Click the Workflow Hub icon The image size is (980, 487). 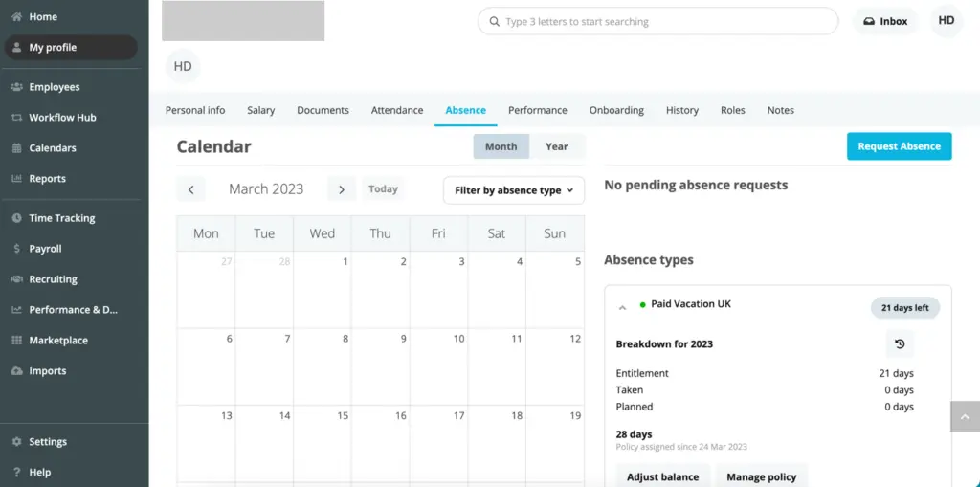tap(17, 118)
